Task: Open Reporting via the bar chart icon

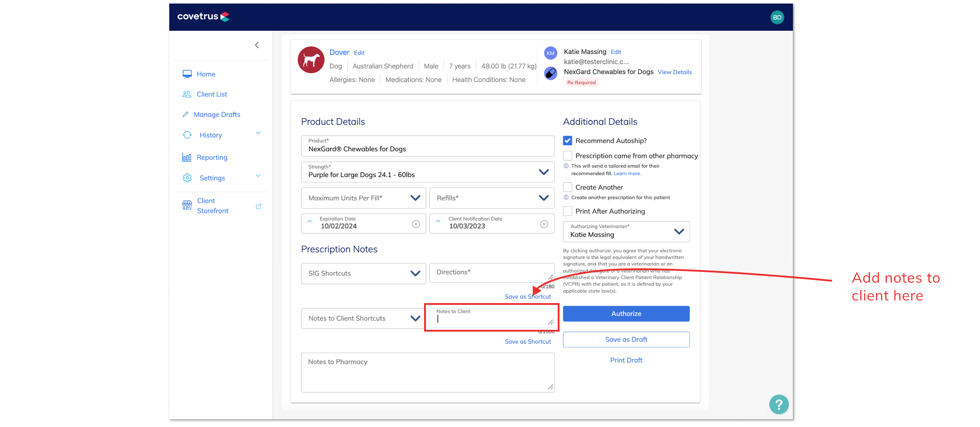Action: click(x=187, y=157)
